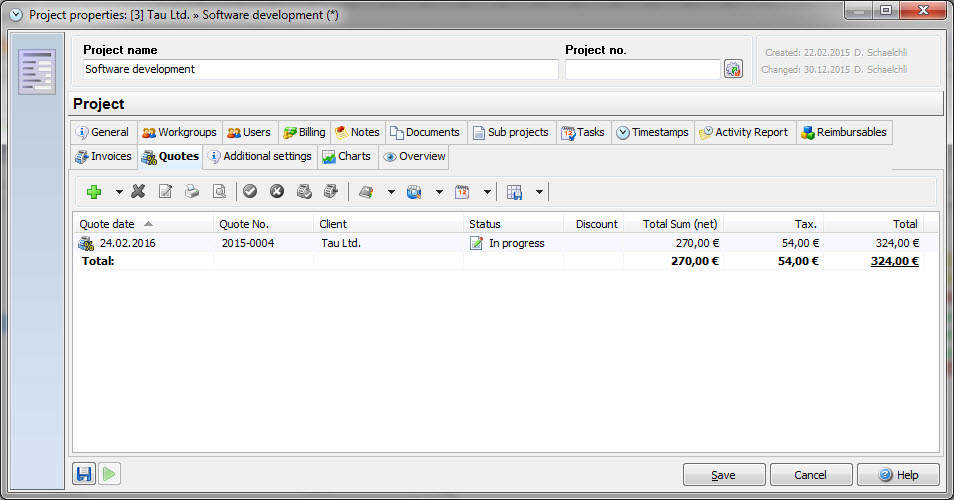Click the print quote printer icon

pos(192,192)
